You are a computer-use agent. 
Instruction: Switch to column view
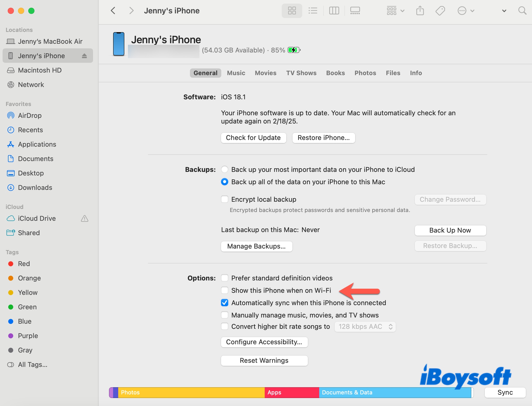334,11
